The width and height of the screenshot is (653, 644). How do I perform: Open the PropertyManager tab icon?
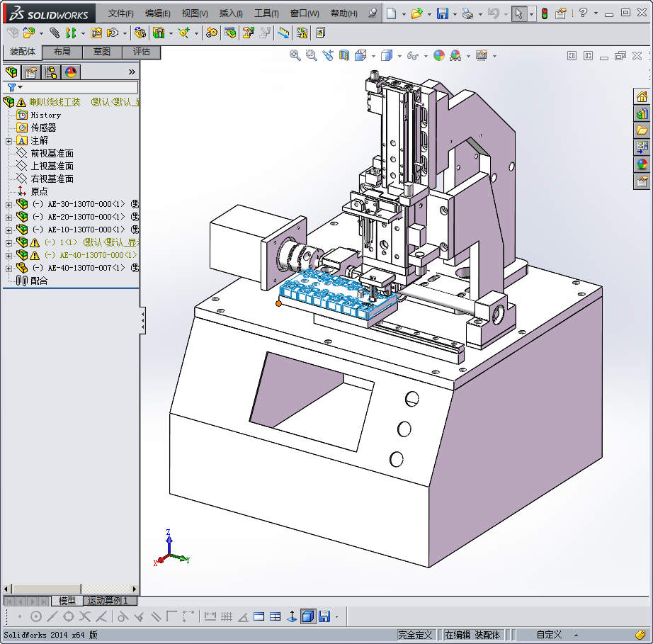click(x=30, y=72)
